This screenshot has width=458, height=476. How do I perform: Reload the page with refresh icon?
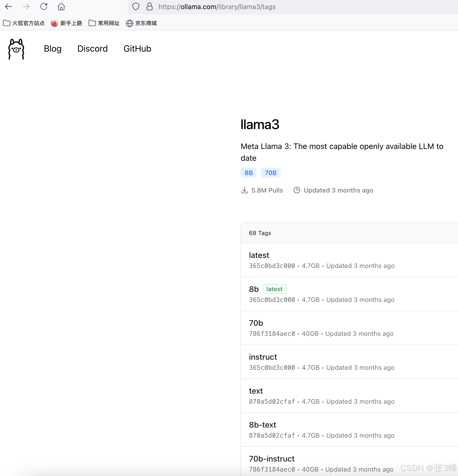(44, 7)
